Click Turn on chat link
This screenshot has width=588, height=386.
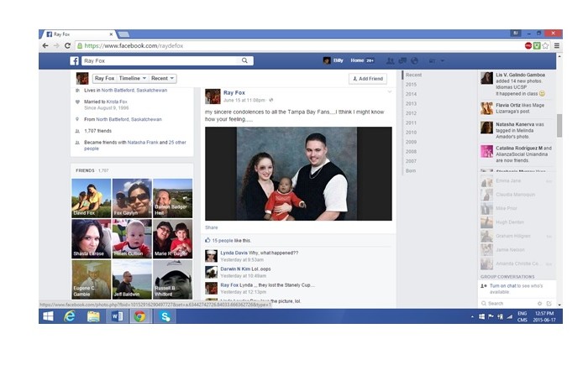(x=501, y=286)
